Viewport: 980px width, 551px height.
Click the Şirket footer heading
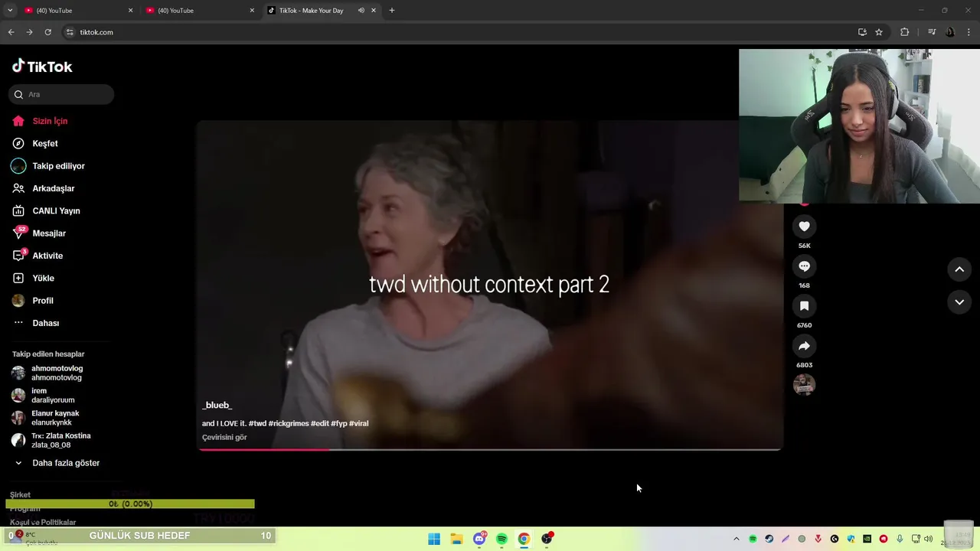[20, 495]
